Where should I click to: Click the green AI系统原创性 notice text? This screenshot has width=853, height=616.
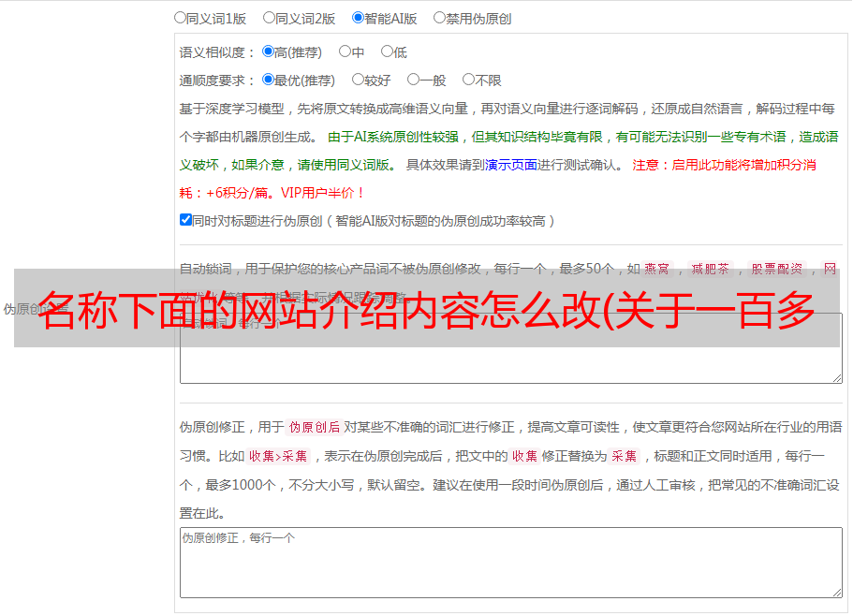508,151
